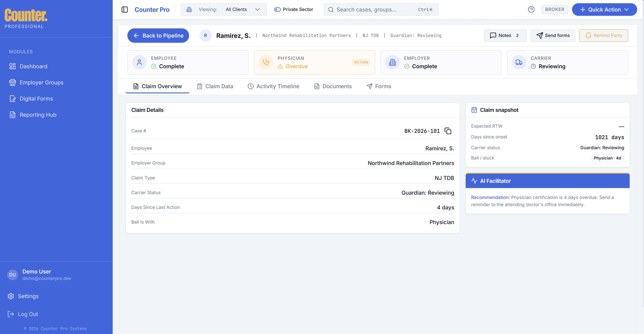Open the help question mark icon
The width and height of the screenshot is (644, 334).
[531, 10]
